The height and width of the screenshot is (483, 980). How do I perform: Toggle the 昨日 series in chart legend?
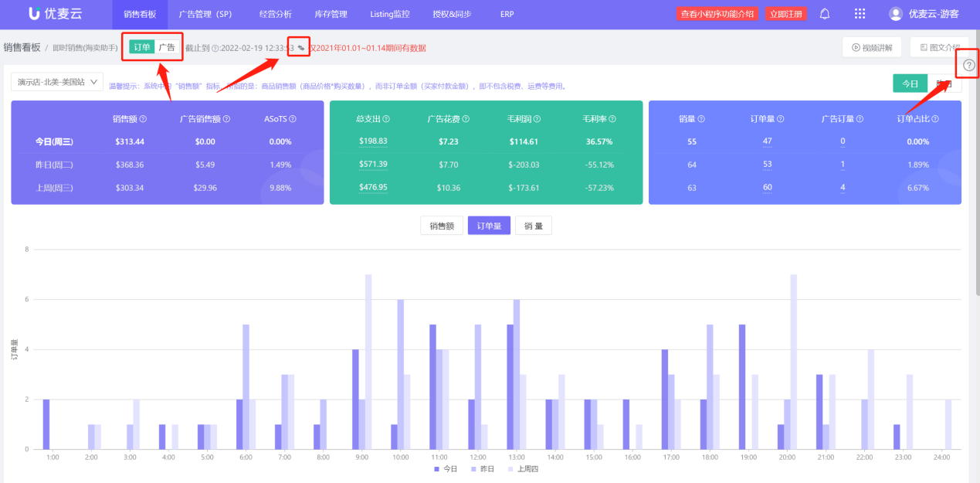click(x=481, y=469)
